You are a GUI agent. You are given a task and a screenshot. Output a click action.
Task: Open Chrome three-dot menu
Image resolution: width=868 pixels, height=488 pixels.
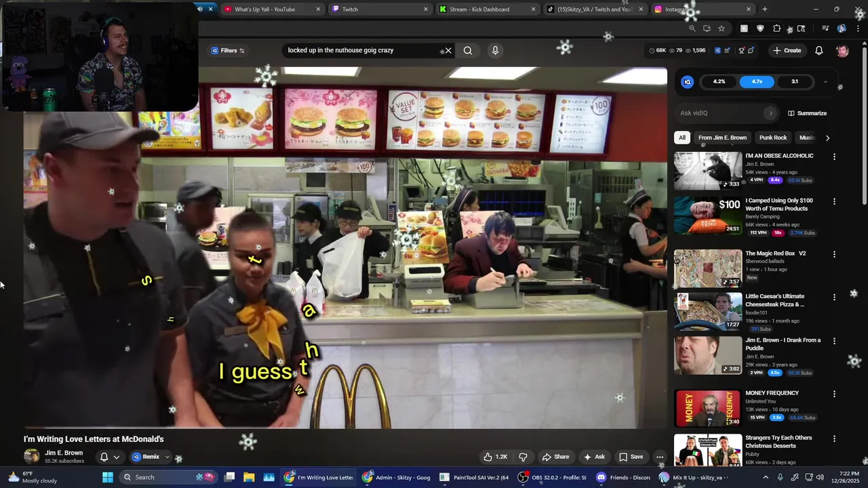[857, 28]
